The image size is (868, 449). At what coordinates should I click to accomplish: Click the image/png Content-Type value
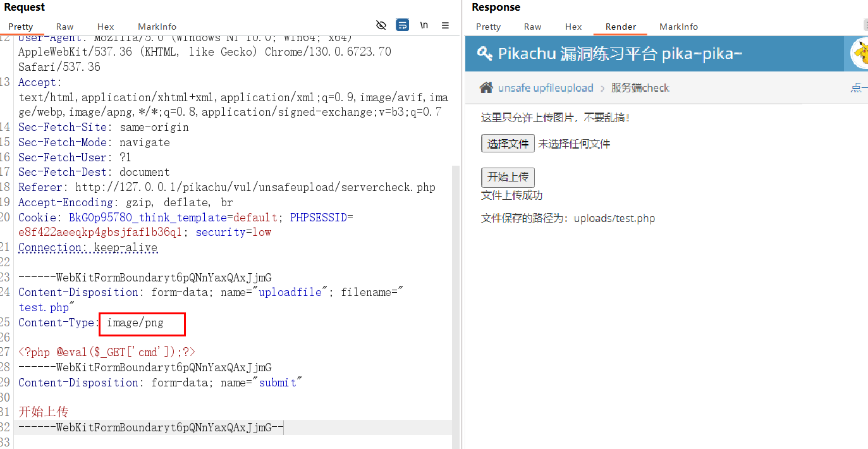click(135, 323)
